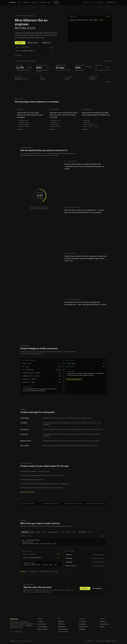Focus the Jump to search field

coord(87,2)
